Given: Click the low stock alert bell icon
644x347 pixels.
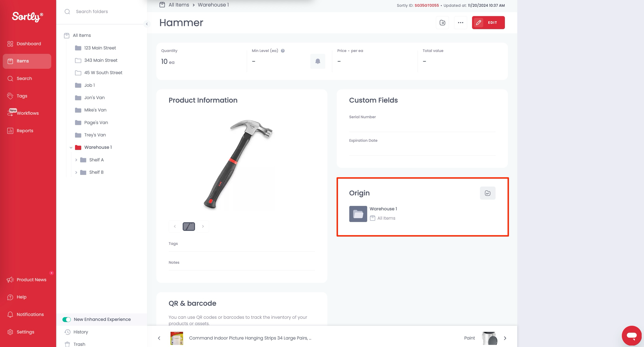Looking at the screenshot, I should pyautogui.click(x=318, y=61).
